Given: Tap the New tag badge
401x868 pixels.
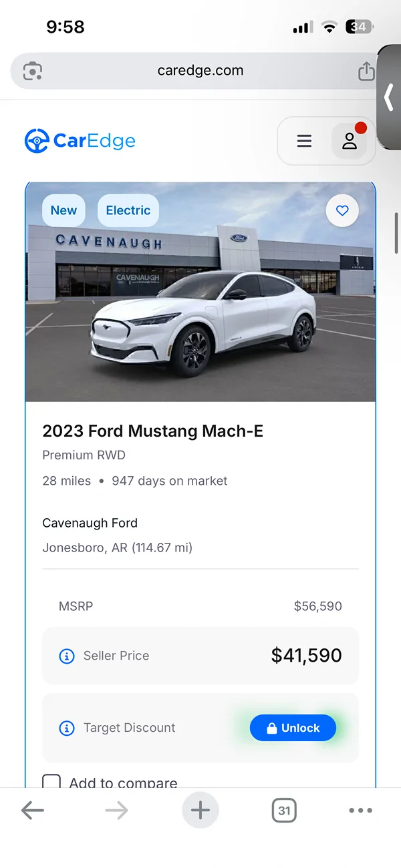Looking at the screenshot, I should pos(63,210).
